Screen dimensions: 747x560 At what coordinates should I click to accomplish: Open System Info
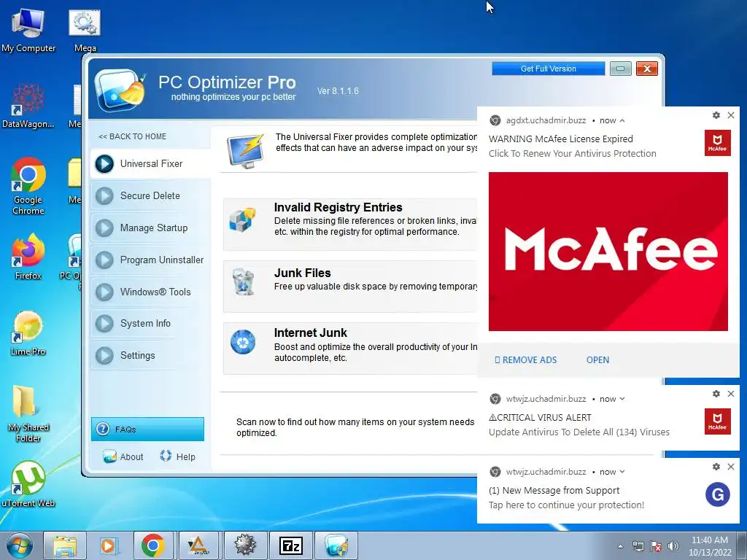click(150, 323)
